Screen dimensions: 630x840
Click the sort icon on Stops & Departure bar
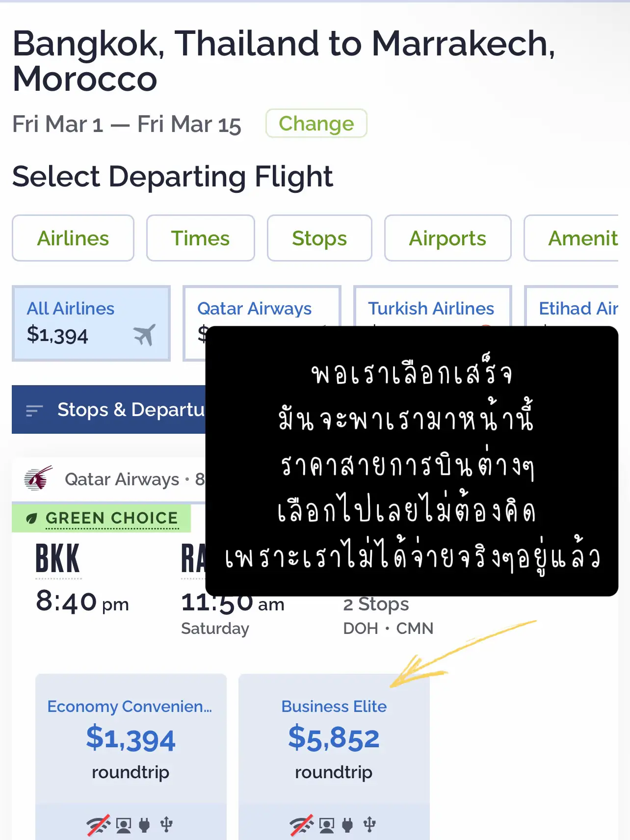(x=32, y=410)
